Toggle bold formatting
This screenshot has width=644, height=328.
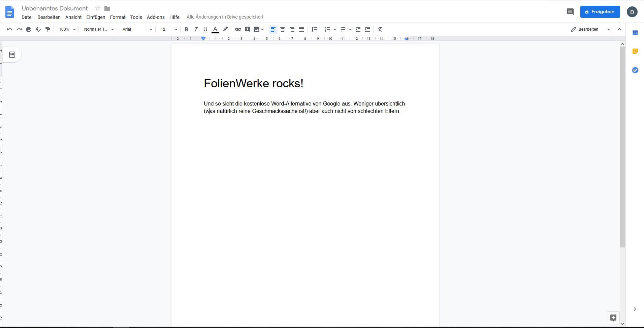click(x=186, y=29)
